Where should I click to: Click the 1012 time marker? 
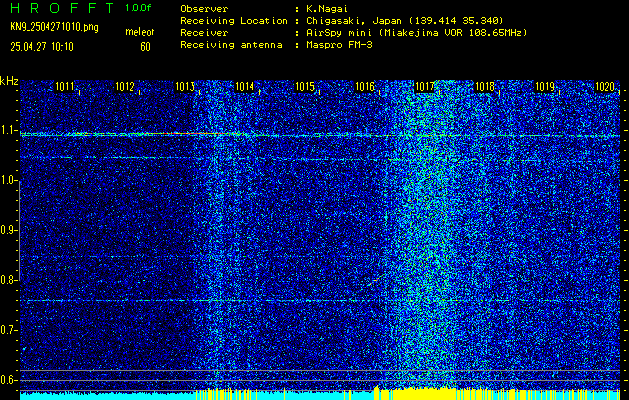point(125,87)
